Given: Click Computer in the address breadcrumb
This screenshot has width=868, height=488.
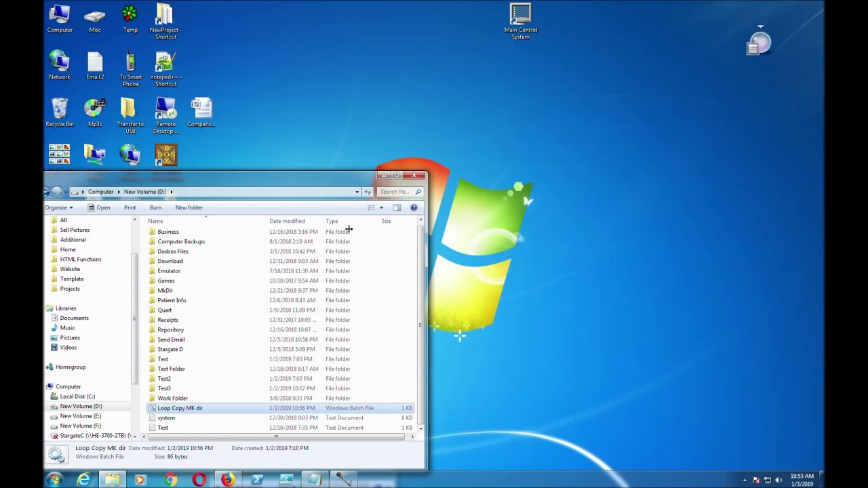Looking at the screenshot, I should [x=100, y=192].
